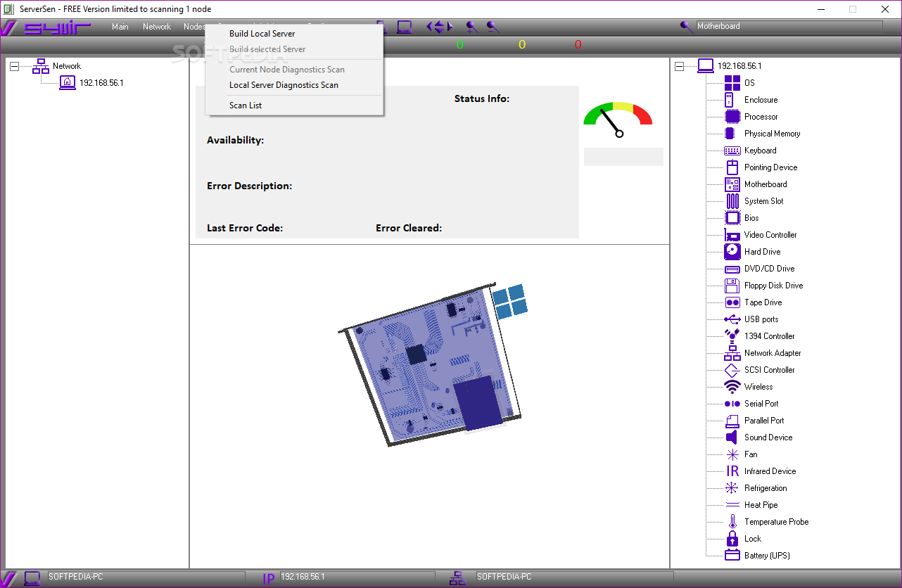Viewport: 902px width, 588px height.
Task: Select the Temperature Probe thermometer icon
Action: point(732,522)
